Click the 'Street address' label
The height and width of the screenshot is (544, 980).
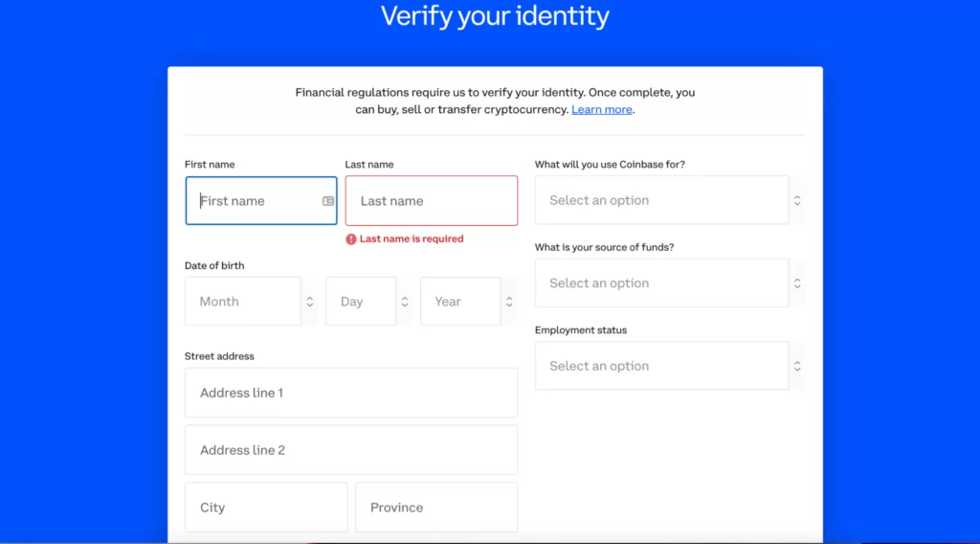click(x=219, y=356)
